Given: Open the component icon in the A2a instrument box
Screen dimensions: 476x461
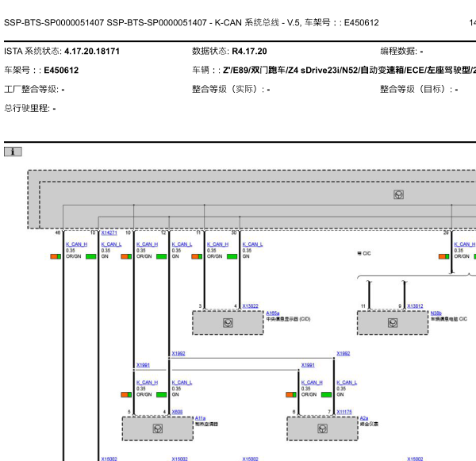Looking at the screenshot, I should [322, 428].
